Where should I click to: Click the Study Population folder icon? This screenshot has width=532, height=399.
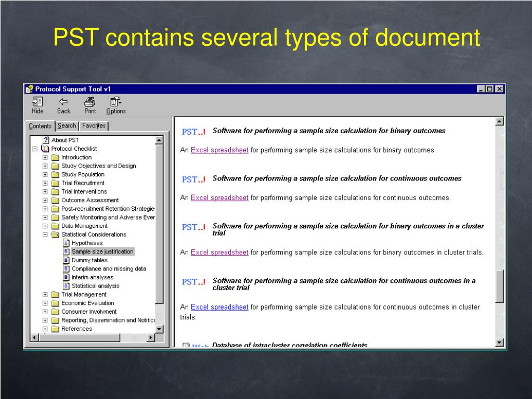coord(55,174)
